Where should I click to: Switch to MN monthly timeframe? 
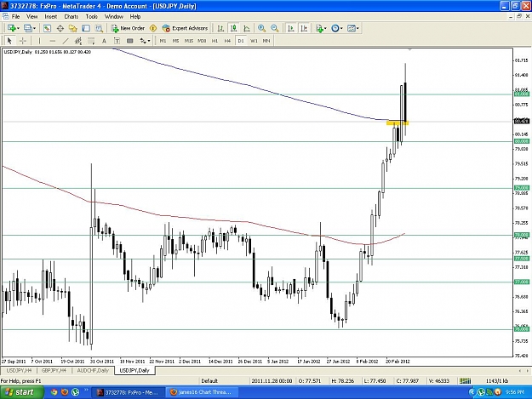pos(266,41)
